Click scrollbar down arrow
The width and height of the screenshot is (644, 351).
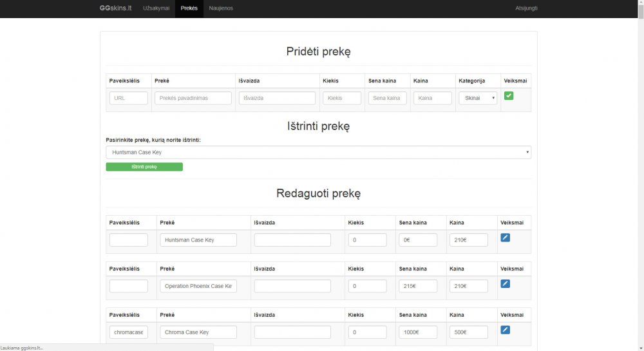coord(641,348)
